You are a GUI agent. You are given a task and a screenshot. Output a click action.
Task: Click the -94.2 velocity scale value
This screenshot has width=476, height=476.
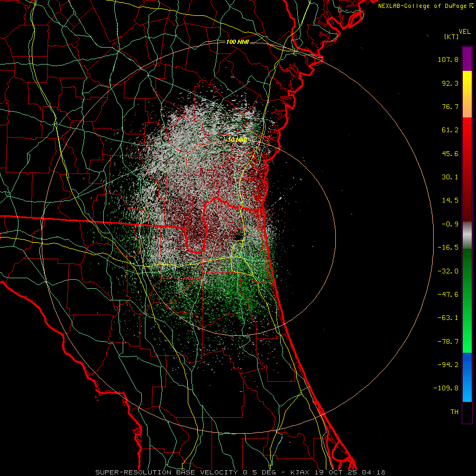448,365
